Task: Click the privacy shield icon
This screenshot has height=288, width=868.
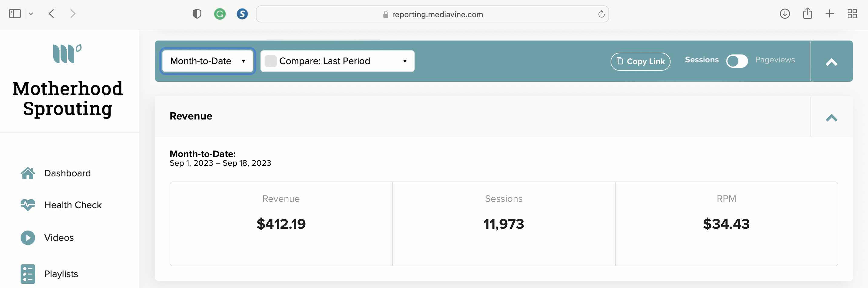Action: tap(197, 14)
